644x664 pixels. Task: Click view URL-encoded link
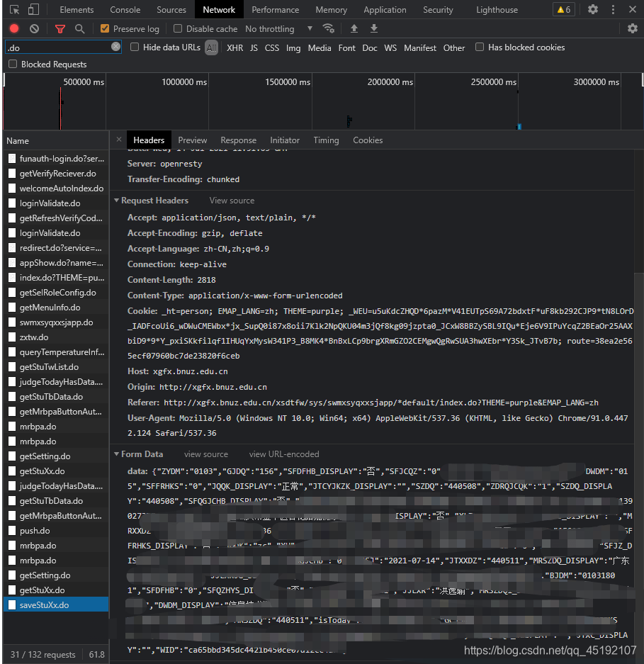pyautogui.click(x=284, y=454)
